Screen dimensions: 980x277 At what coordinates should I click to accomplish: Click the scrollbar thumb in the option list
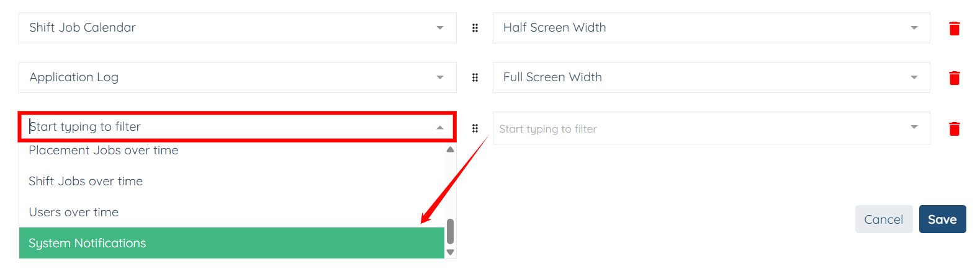point(451,232)
